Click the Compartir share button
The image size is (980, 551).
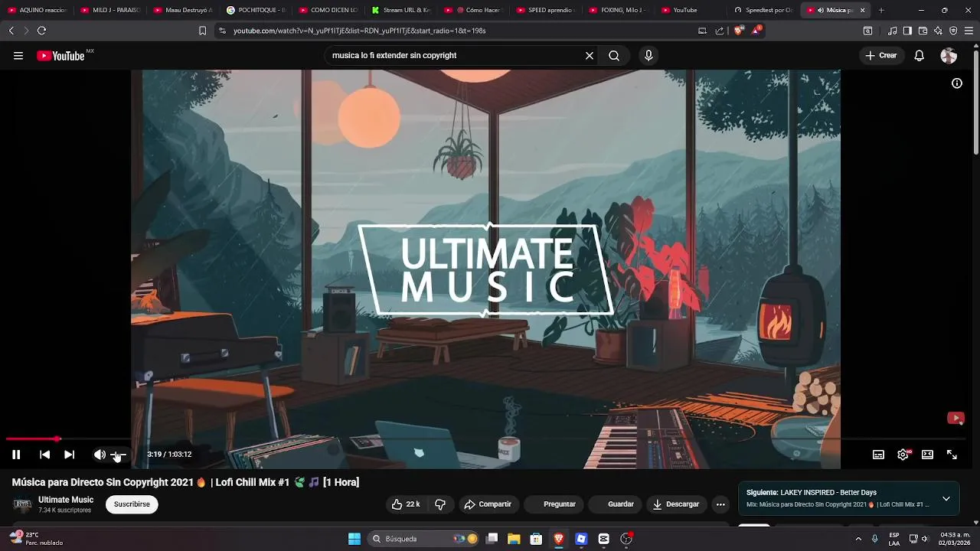pos(488,504)
